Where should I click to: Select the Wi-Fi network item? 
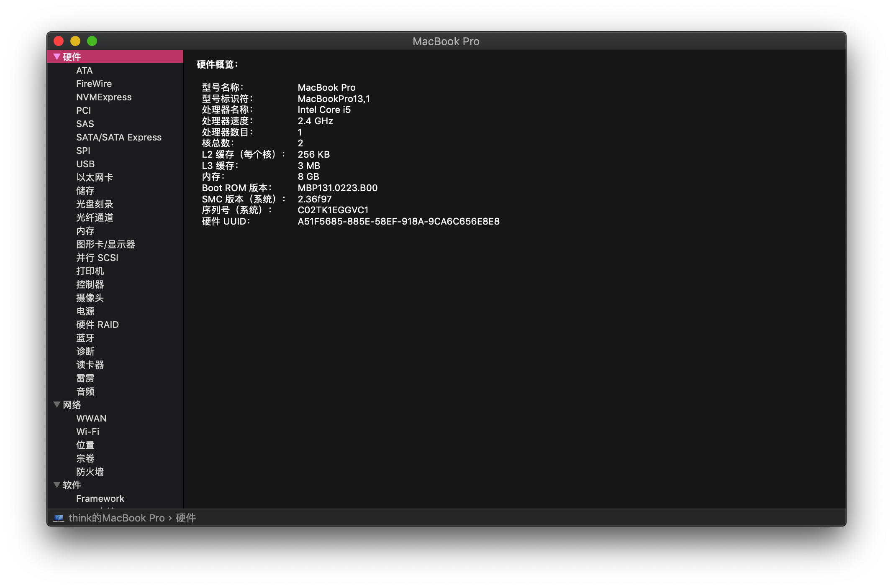(x=88, y=432)
